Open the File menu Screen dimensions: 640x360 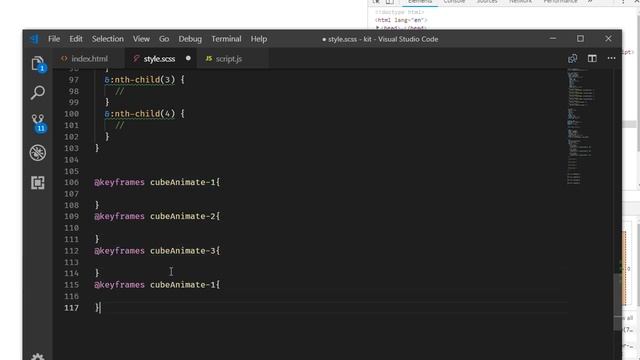coord(54,39)
